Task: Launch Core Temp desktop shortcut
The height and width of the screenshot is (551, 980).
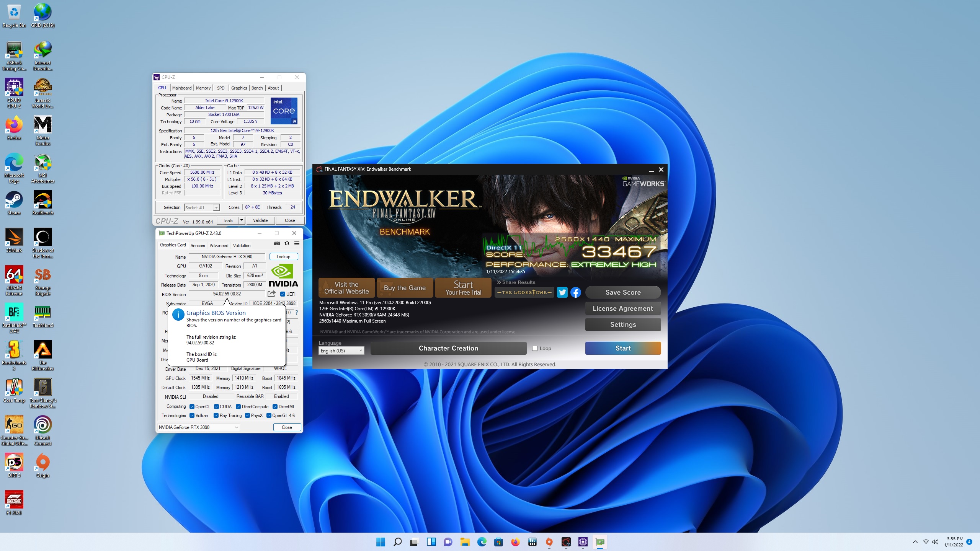Action: [14, 390]
